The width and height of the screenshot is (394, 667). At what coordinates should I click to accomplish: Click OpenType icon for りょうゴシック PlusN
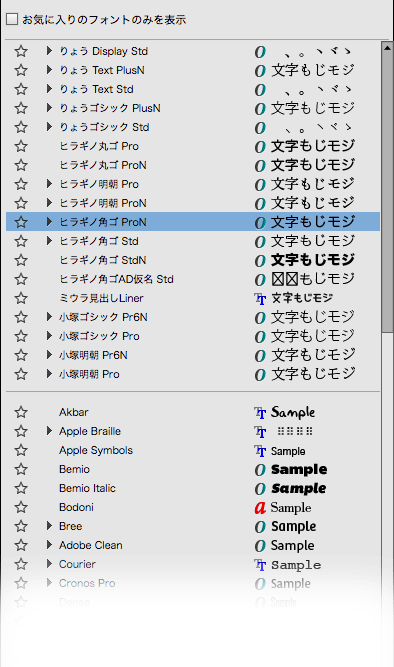[260, 109]
